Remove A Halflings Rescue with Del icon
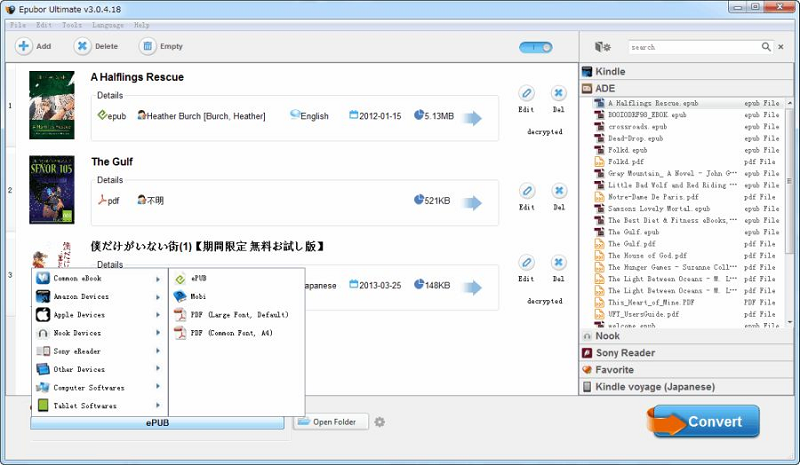 pyautogui.click(x=559, y=94)
